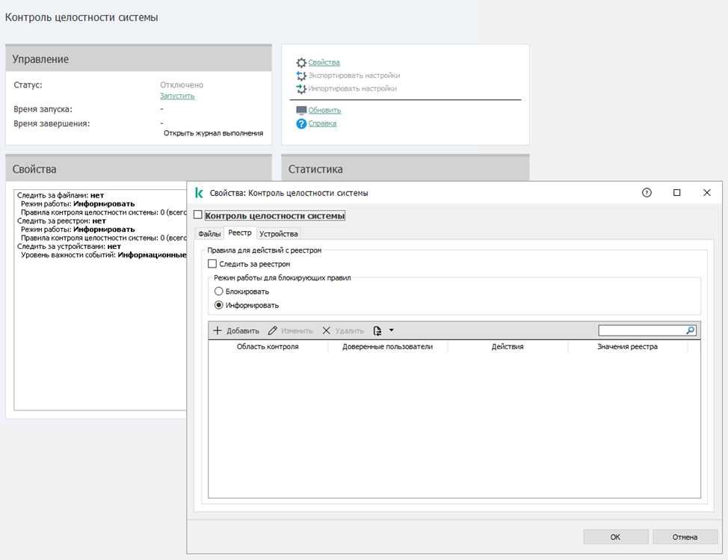Click the blue question mark Справка icon
This screenshot has width=728, height=560.
[301, 123]
